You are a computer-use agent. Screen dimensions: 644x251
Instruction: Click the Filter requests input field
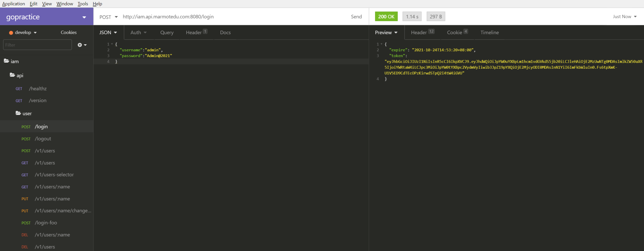pos(37,45)
